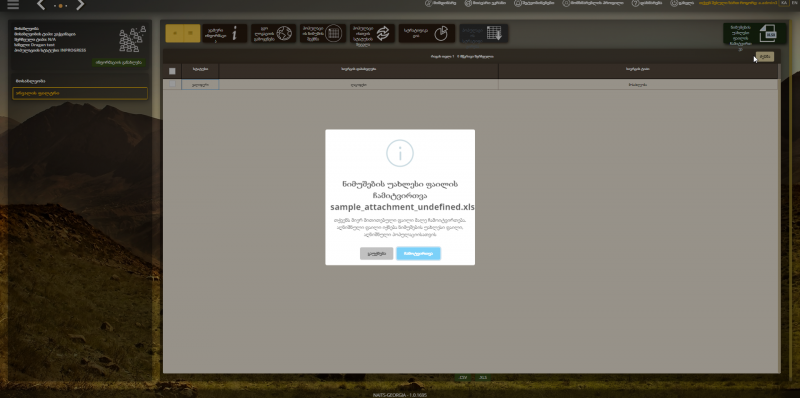This screenshot has height=398, width=800.
Task: Select the yellow highlighted sidebar menu item
Action: [x=80, y=93]
